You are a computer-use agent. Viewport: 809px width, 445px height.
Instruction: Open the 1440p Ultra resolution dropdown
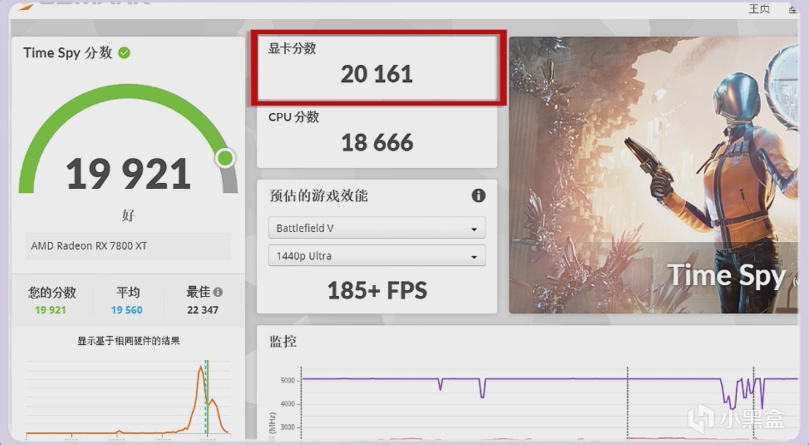(x=377, y=256)
